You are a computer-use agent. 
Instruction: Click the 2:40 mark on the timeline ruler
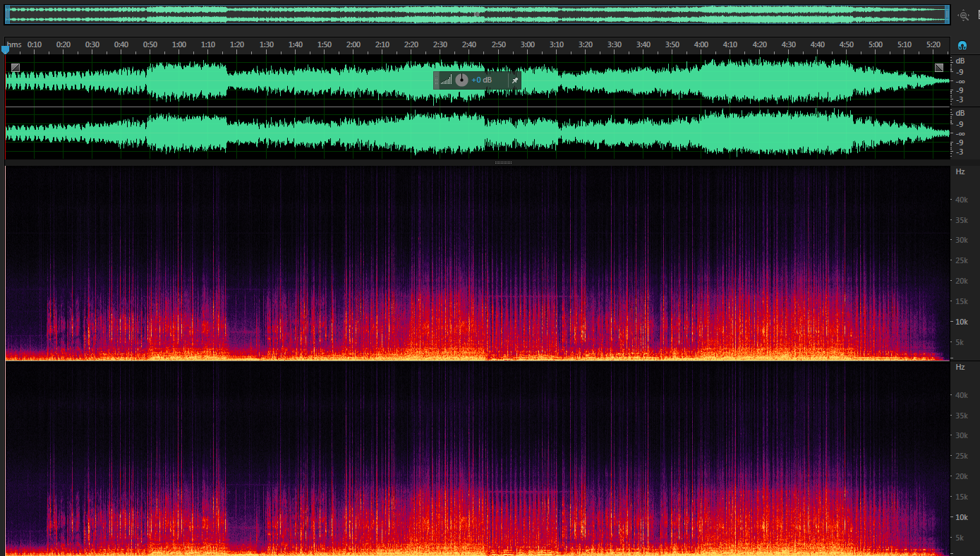[468, 44]
